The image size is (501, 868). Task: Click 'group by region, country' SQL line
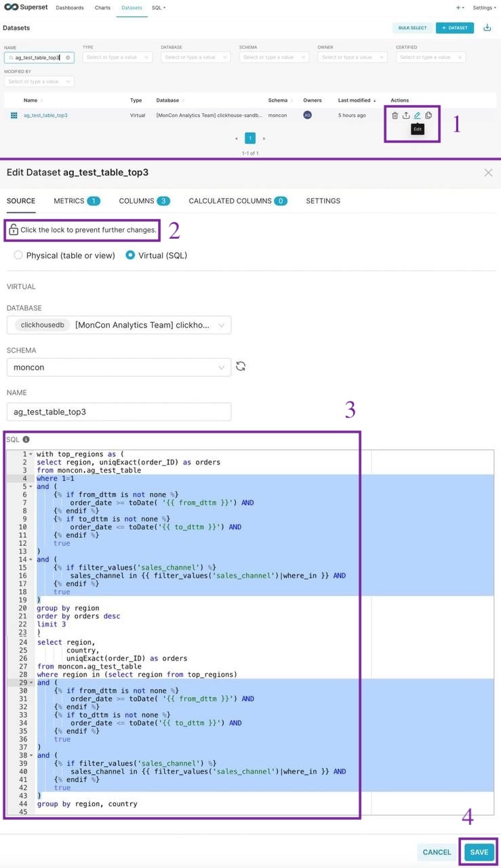point(87,804)
